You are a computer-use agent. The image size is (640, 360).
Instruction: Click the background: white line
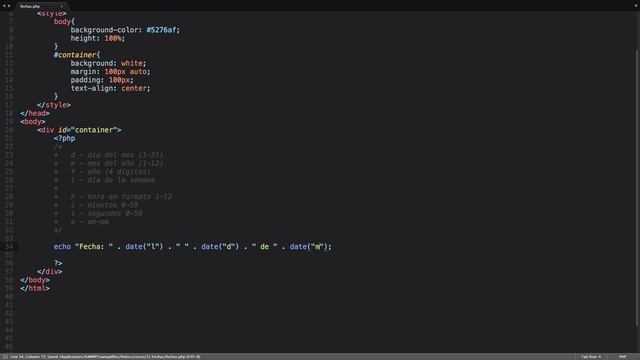pyautogui.click(x=108, y=63)
